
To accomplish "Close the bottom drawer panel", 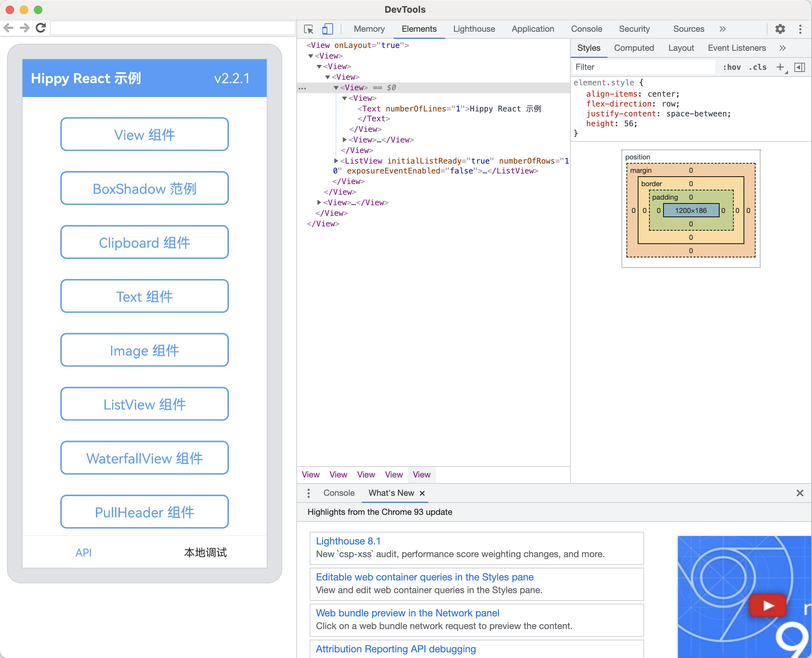I will (x=800, y=493).
